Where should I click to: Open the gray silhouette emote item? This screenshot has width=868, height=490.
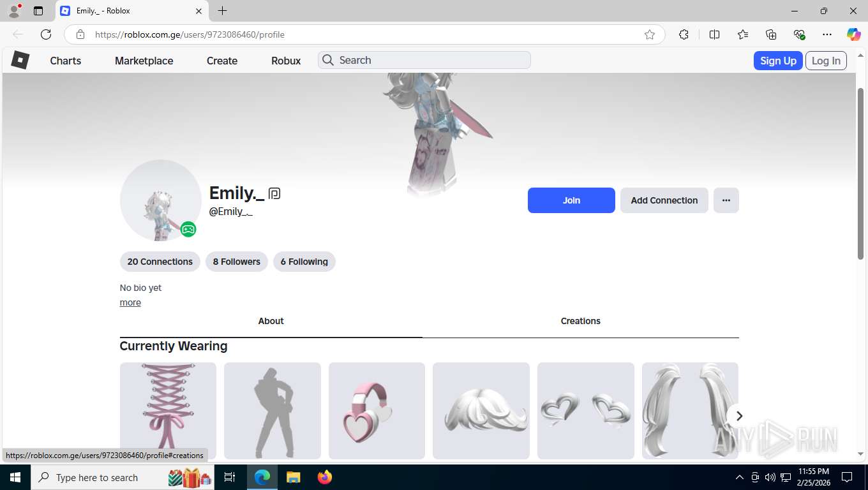pyautogui.click(x=273, y=411)
